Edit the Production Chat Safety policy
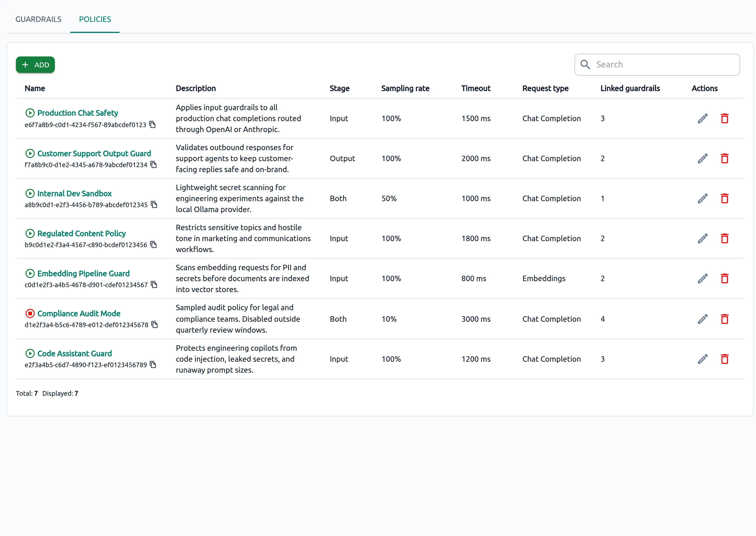Viewport: 756px width, 536px height. coord(703,118)
